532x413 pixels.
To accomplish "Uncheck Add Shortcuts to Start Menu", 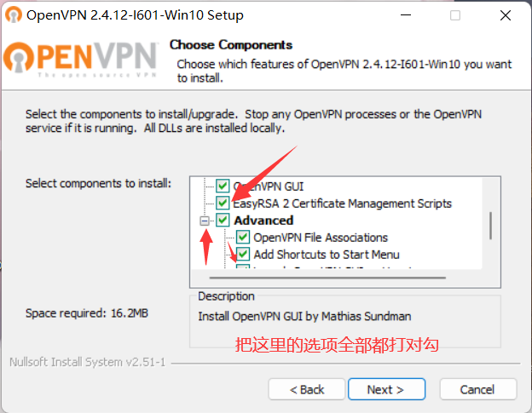I will click(x=242, y=254).
